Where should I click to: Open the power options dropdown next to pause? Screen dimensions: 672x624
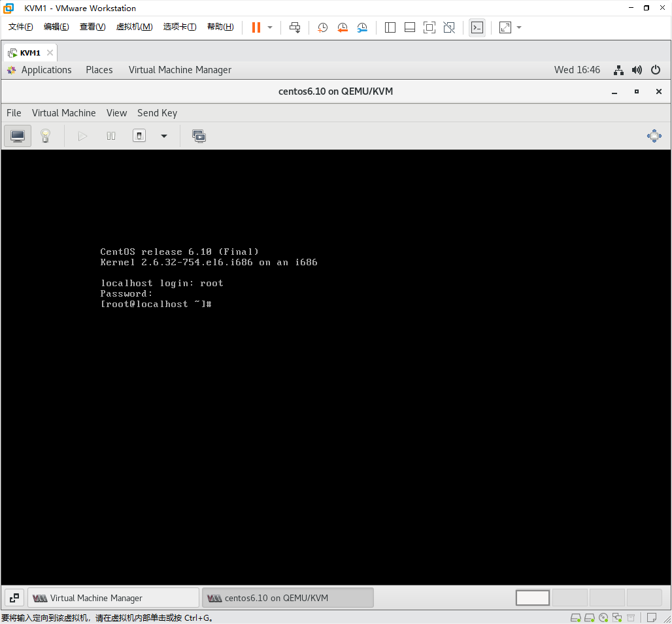[x=270, y=27]
